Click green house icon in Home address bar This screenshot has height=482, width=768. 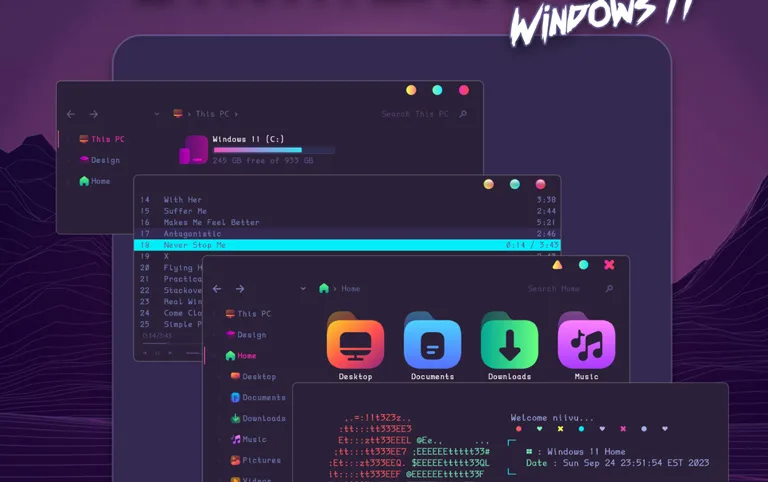(x=324, y=288)
